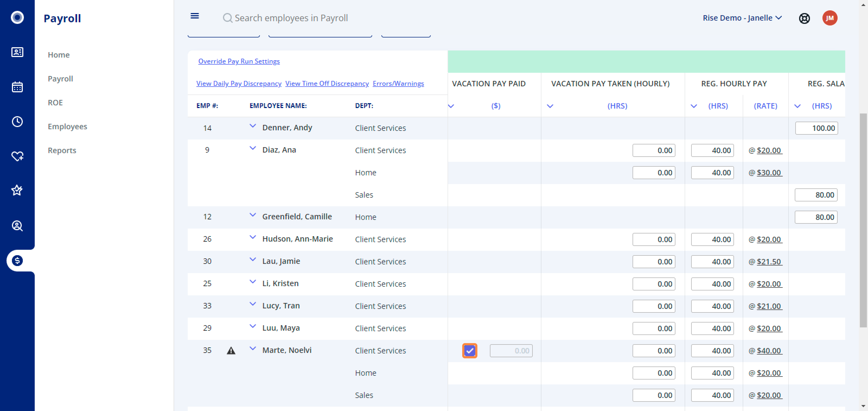Image resolution: width=868 pixels, height=411 pixels.
Task: Expand Greenfield, Camille row chevron
Action: [x=252, y=215]
